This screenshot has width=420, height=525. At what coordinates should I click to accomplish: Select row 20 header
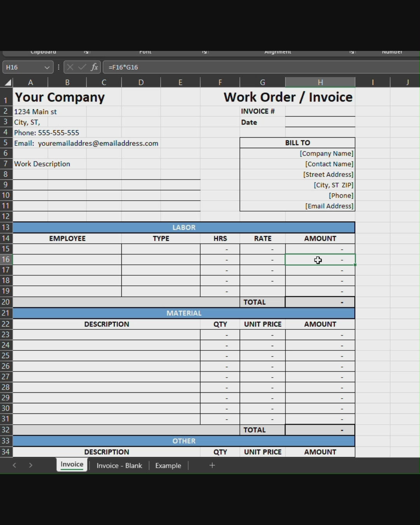pos(6,302)
